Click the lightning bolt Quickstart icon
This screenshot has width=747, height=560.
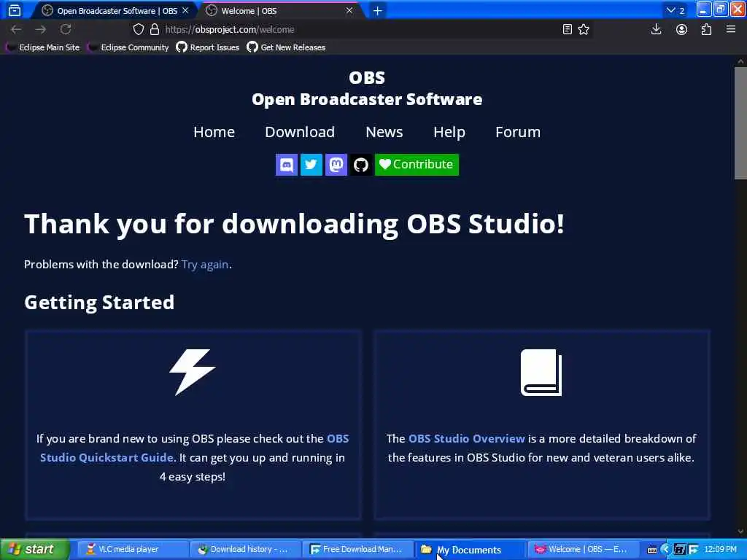pyautogui.click(x=193, y=373)
